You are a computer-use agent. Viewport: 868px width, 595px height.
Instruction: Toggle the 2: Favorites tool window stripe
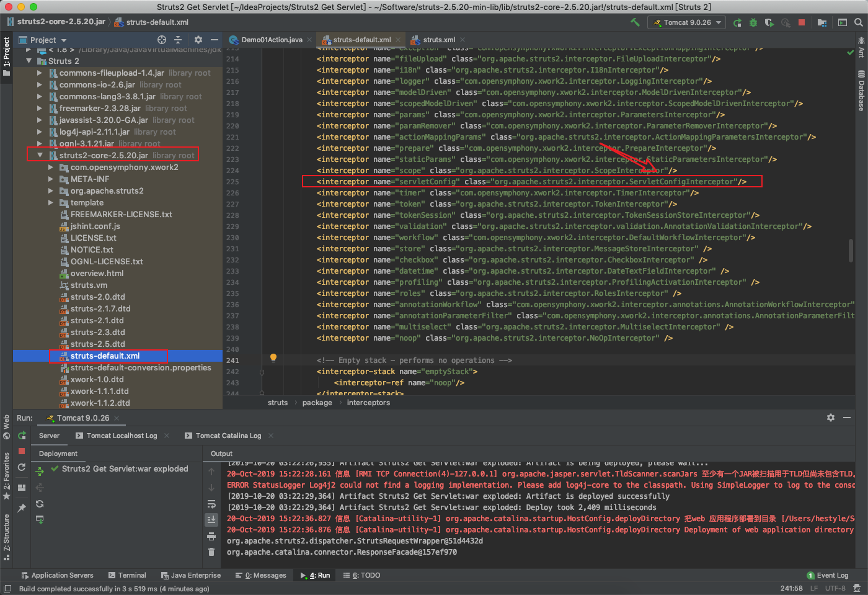pos(6,476)
